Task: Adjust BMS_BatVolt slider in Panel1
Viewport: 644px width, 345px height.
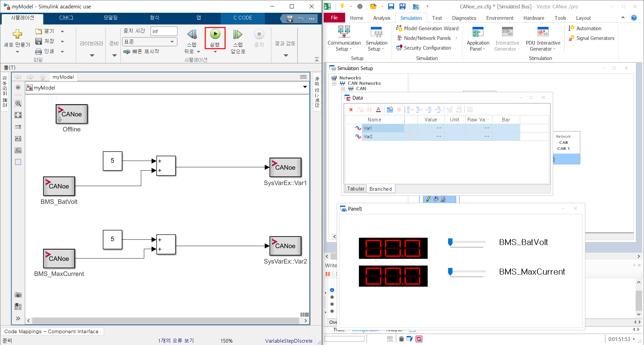Action: tap(450, 242)
